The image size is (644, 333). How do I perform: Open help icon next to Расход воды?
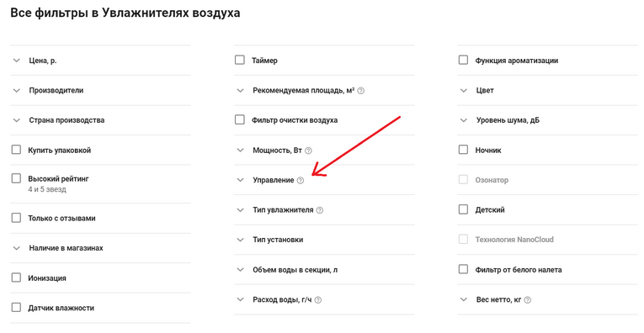(318, 300)
